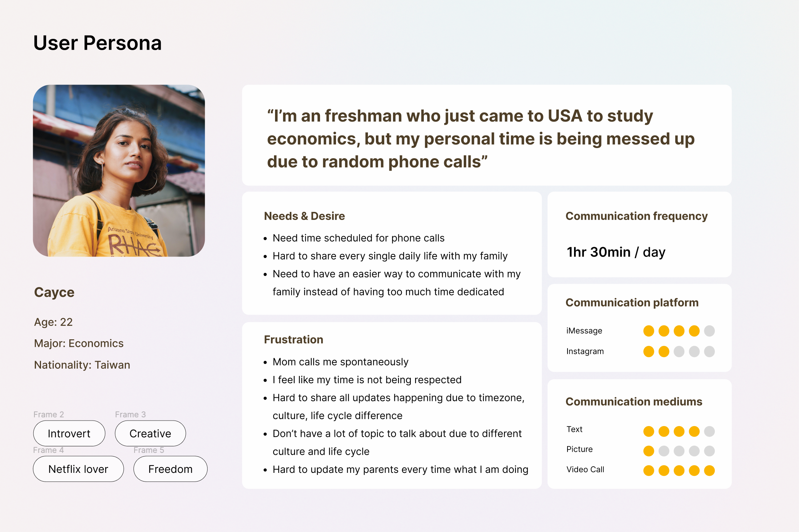Select the Cayce name text
Screen dimensions: 799x532
[54, 292]
